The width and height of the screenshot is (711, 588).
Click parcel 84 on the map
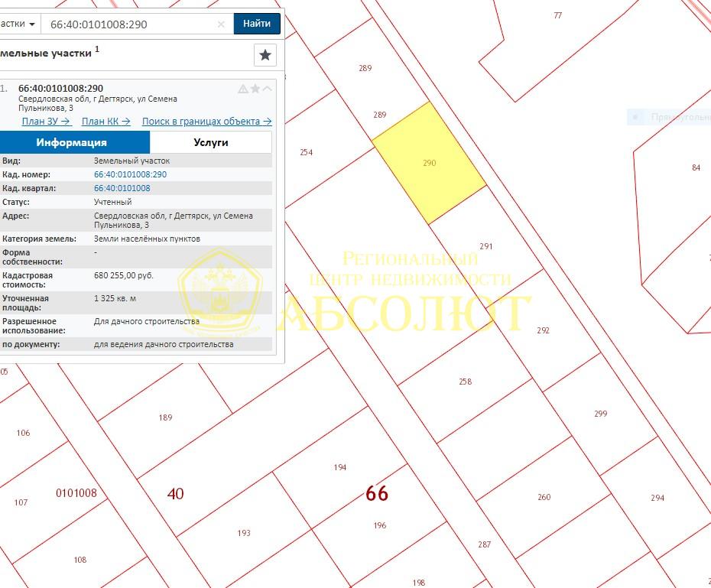click(696, 167)
